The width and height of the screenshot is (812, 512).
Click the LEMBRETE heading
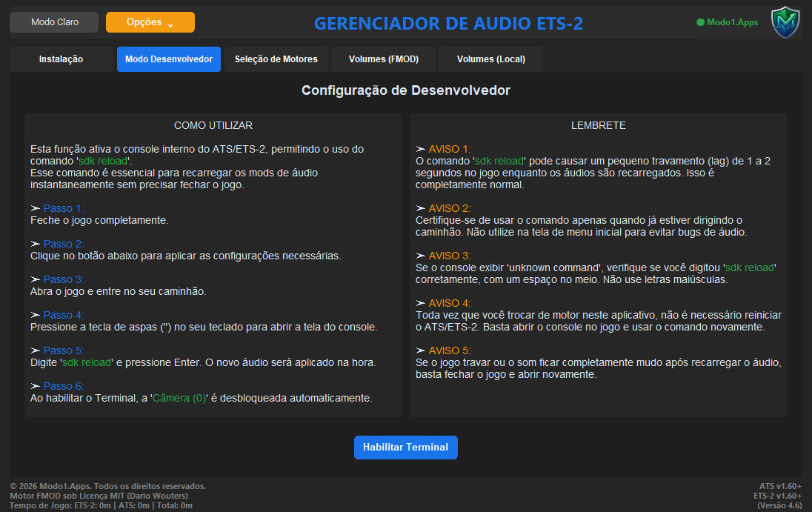[598, 125]
